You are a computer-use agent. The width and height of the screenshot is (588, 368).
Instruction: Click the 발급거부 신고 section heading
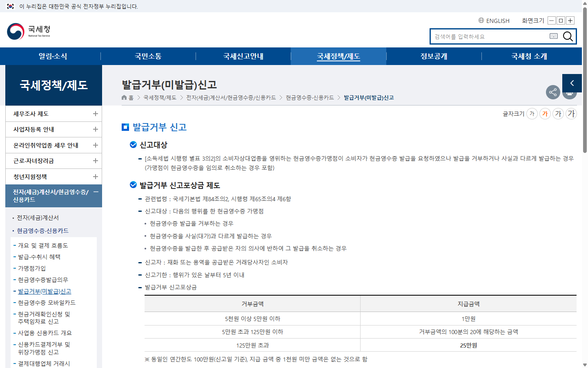click(159, 127)
